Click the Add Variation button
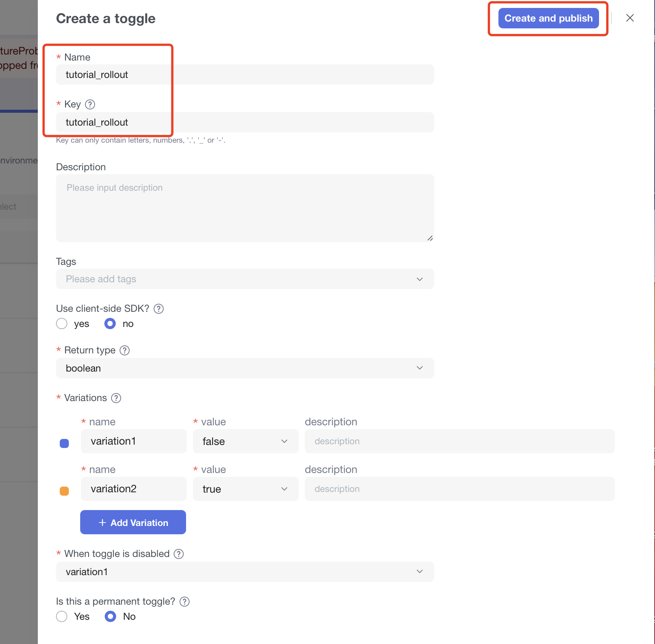 click(x=133, y=523)
